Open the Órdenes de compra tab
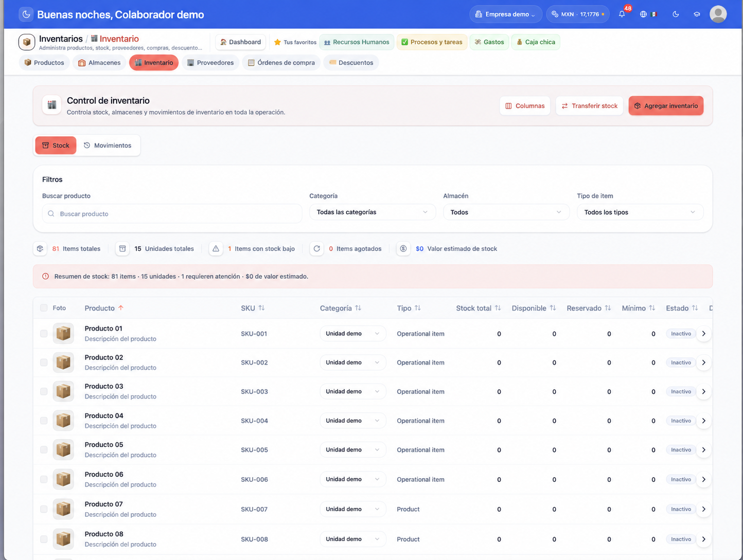The width and height of the screenshot is (743, 560). point(281,63)
